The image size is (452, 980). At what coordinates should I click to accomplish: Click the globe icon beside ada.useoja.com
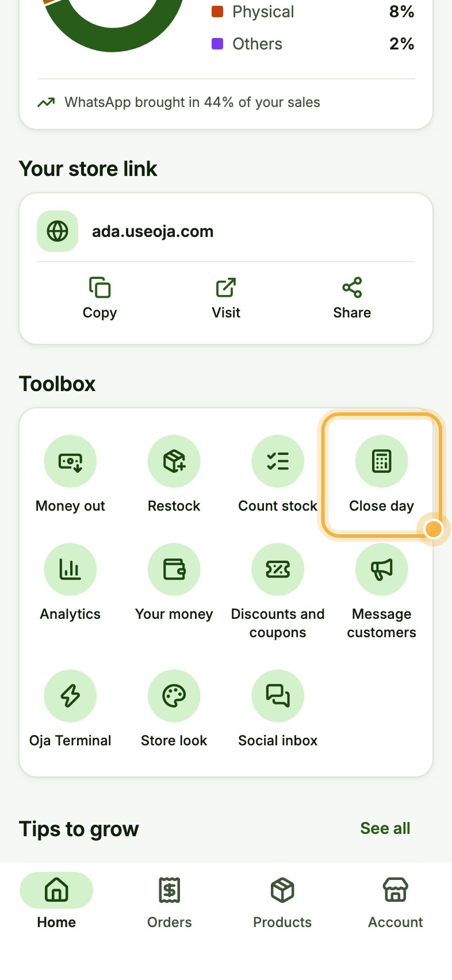point(58,231)
